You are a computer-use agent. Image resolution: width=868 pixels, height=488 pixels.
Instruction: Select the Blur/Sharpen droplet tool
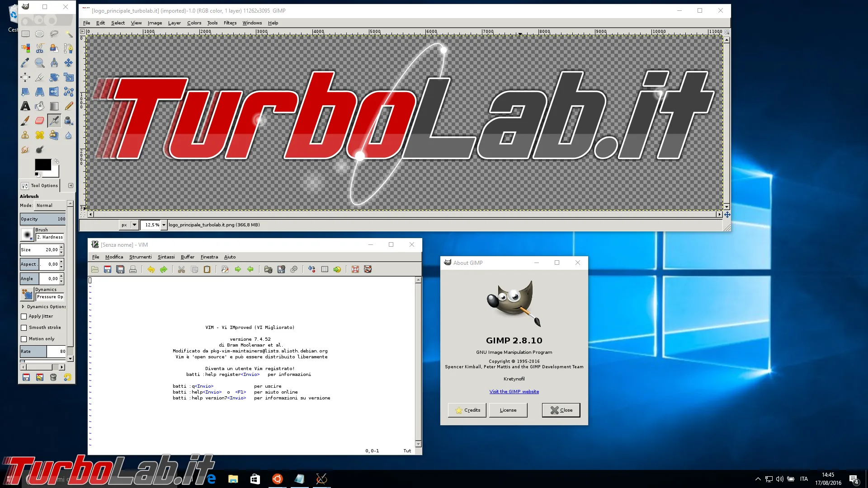click(x=69, y=135)
